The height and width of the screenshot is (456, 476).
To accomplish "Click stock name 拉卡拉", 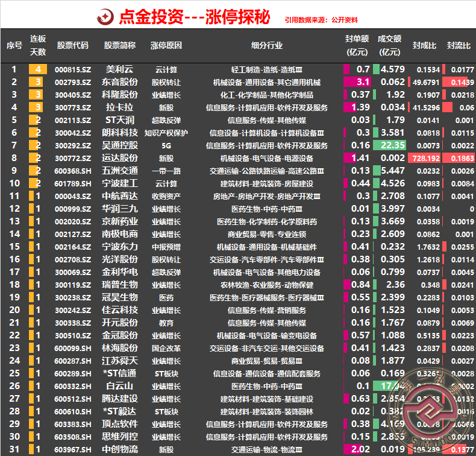I will (120, 107).
